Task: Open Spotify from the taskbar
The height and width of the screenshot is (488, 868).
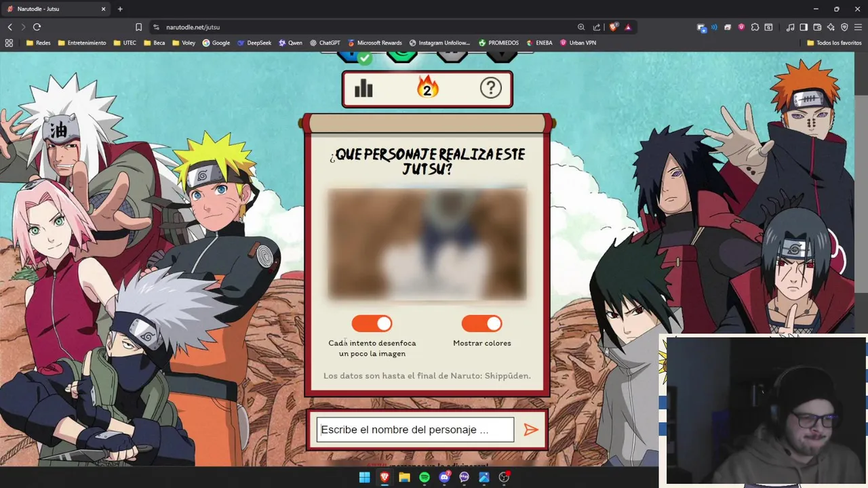Action: (x=425, y=477)
